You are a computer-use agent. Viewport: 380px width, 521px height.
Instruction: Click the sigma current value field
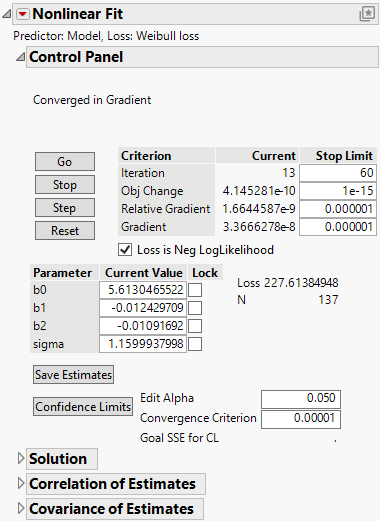(x=143, y=344)
